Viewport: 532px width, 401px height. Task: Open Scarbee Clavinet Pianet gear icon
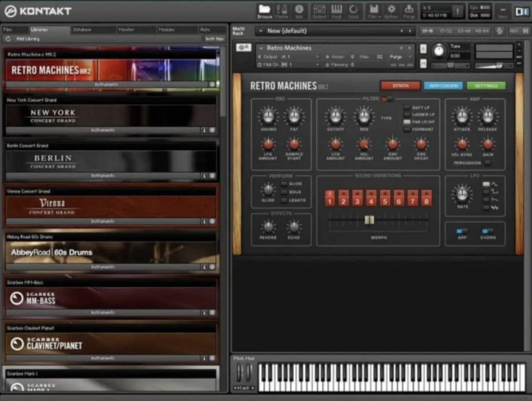pyautogui.click(x=212, y=358)
